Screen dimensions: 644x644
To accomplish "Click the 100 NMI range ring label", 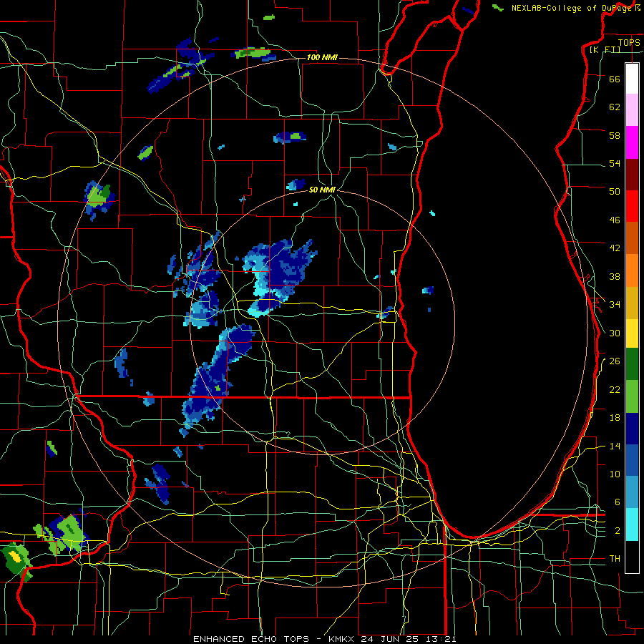I will coord(322,57).
